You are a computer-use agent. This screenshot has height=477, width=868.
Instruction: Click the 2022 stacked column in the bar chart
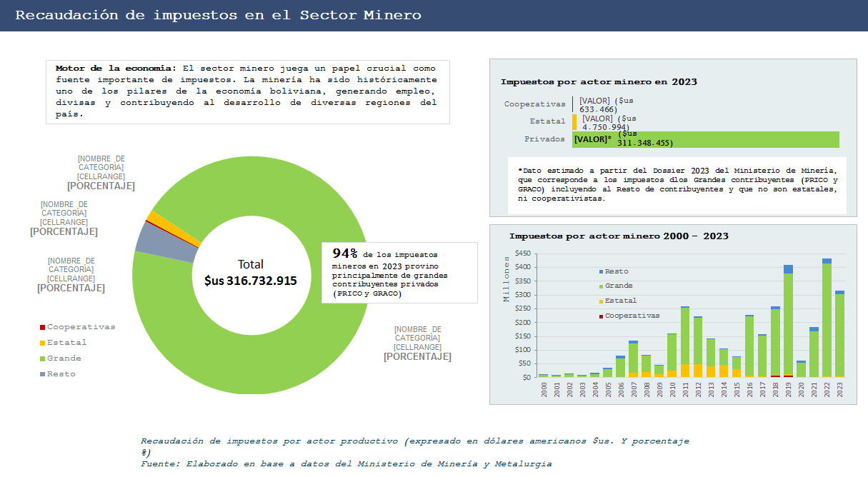(x=827, y=318)
